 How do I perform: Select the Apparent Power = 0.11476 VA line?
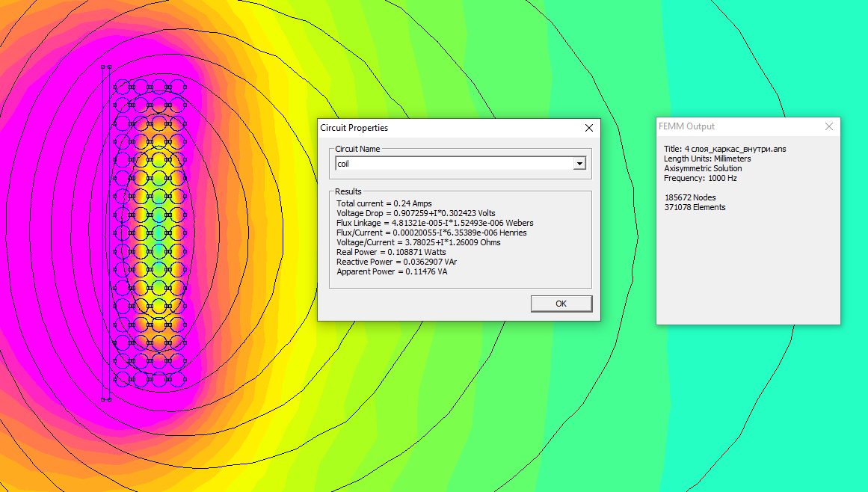pyautogui.click(x=392, y=271)
